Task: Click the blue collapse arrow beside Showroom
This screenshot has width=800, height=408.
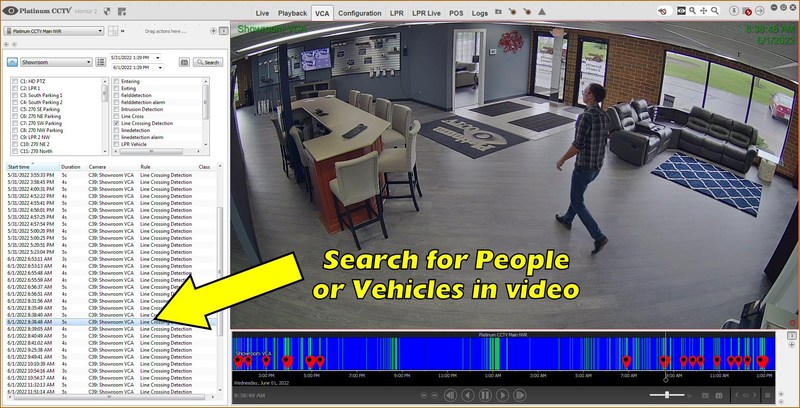Action: 10,61
